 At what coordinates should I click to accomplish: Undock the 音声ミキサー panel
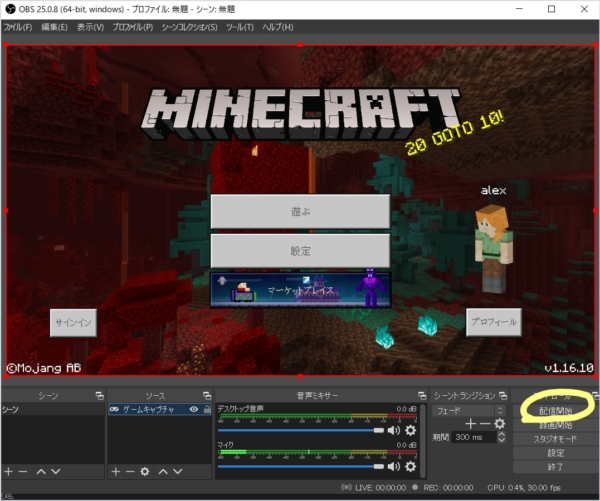point(422,395)
